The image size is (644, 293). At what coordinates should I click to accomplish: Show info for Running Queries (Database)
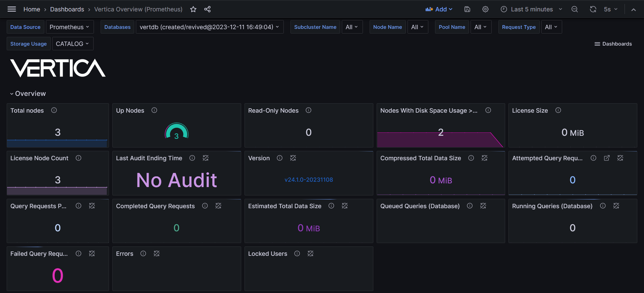[603, 206]
